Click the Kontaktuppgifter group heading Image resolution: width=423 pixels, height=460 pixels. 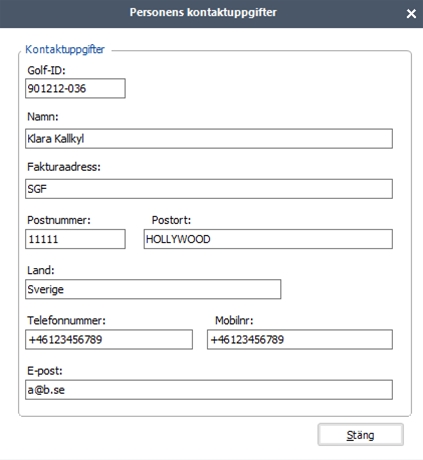[65, 49]
